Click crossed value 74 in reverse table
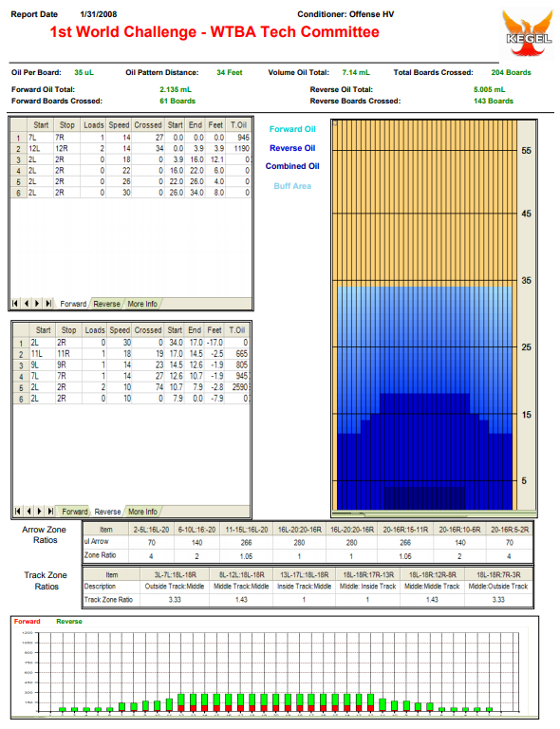Viewport: 560px width, 729px height. coord(148,387)
